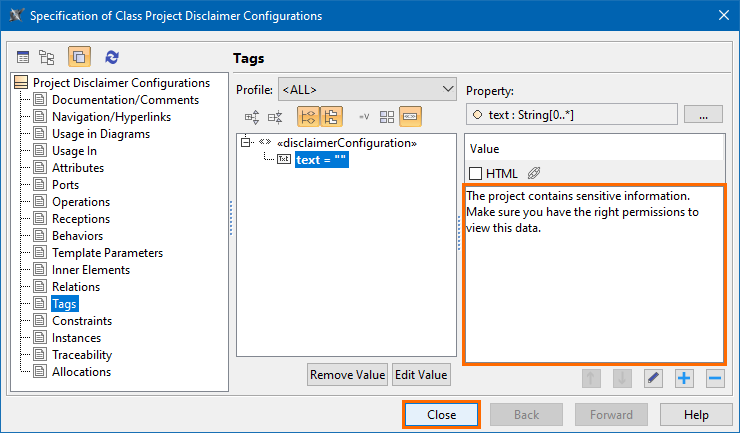
Task: Click the ellipsis button beside Property field
Action: [x=703, y=115]
